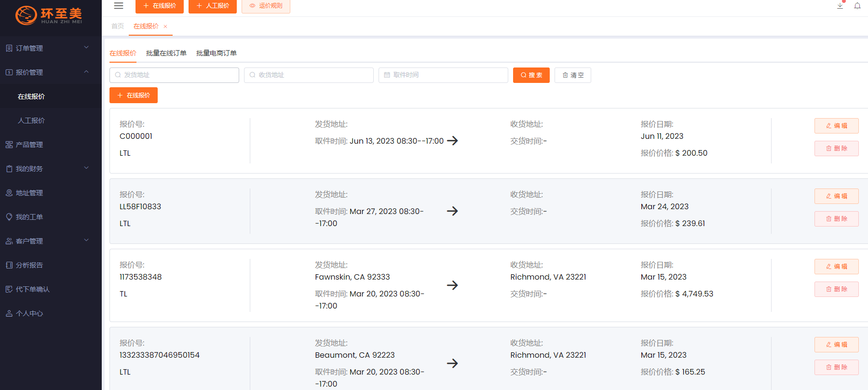Viewport: 868px width, 390px height.
Task: Open notifications bell icon
Action: 857,6
